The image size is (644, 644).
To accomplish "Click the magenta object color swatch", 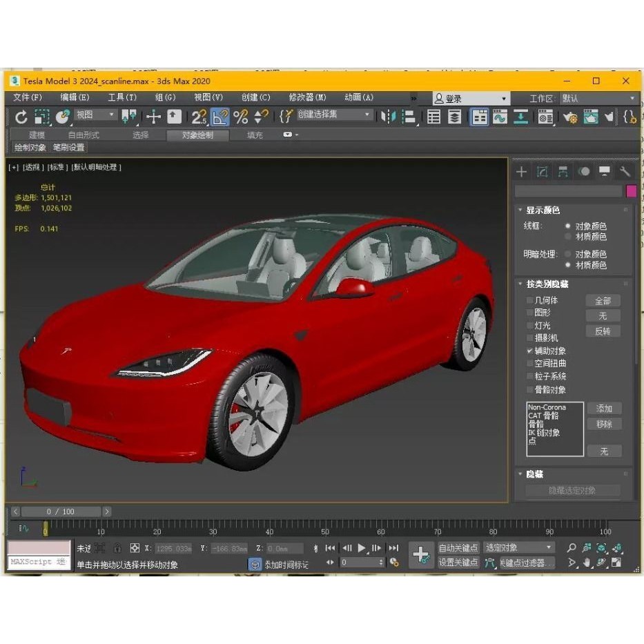I will click(x=632, y=191).
